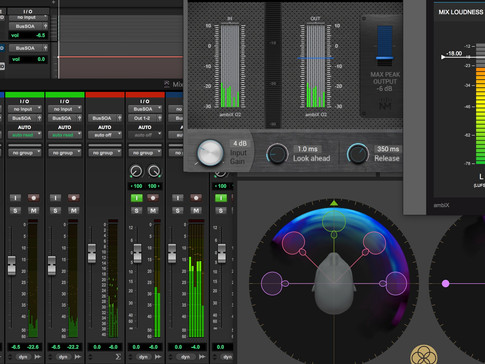Click the '1.0 ms' look ahead field

pos(307,149)
